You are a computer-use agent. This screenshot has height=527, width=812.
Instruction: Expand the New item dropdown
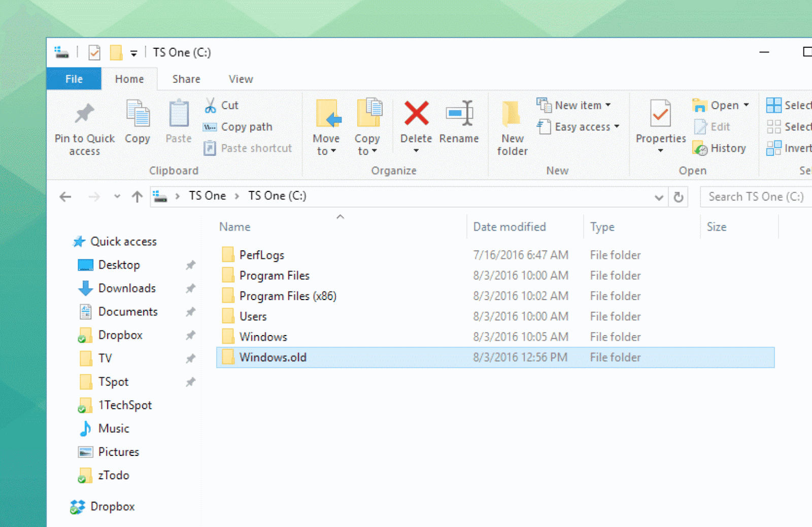[608, 105]
